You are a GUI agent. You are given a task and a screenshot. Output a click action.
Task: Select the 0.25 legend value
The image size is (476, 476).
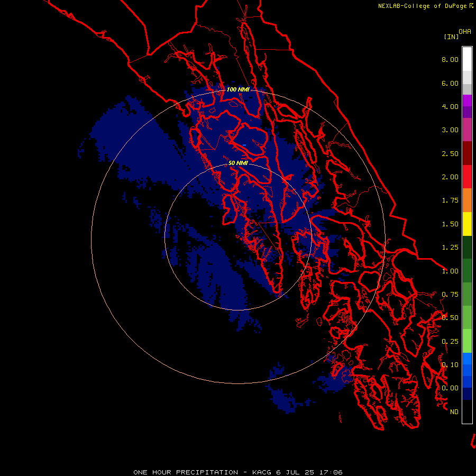[x=450, y=342]
